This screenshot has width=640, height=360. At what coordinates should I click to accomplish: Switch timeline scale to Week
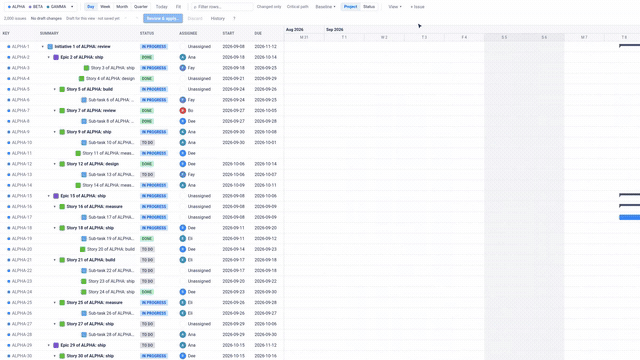[105, 7]
